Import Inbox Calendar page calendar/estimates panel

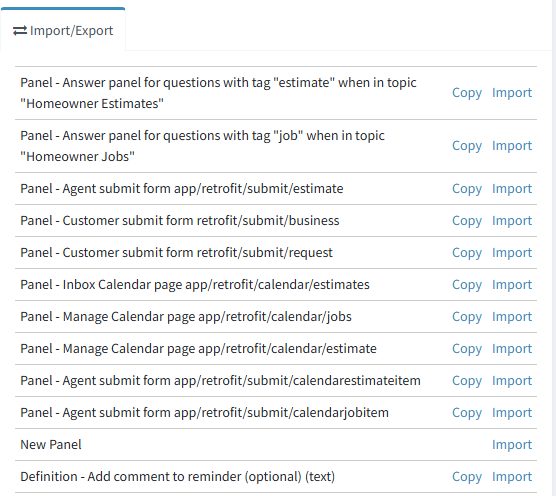pyautogui.click(x=512, y=285)
